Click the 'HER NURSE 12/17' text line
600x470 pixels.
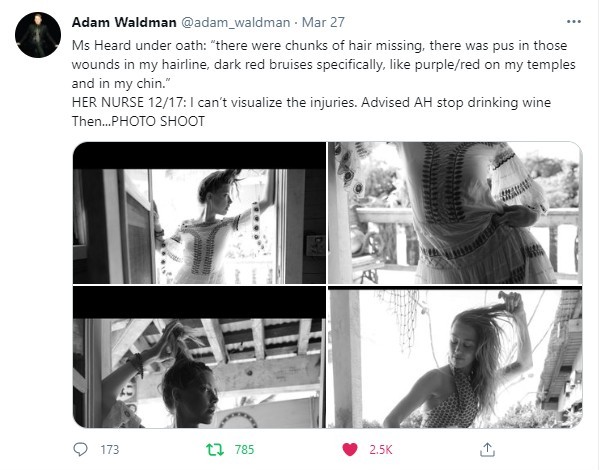point(311,102)
